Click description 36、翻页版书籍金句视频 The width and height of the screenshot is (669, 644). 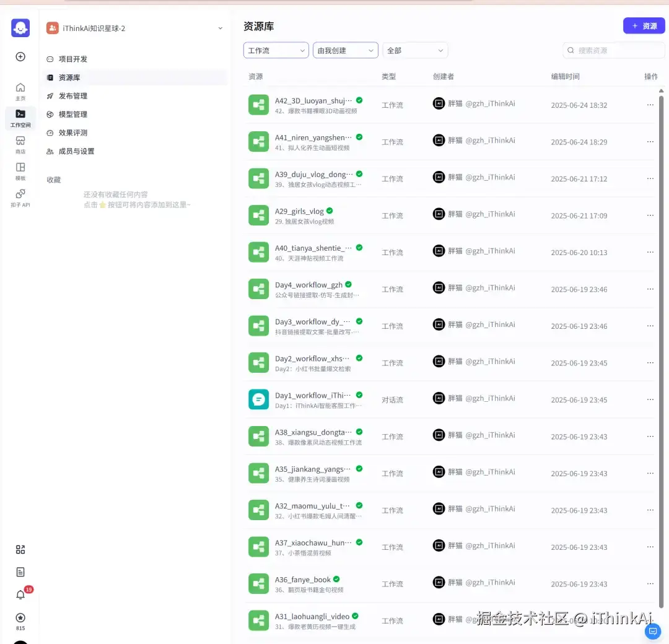click(x=309, y=590)
